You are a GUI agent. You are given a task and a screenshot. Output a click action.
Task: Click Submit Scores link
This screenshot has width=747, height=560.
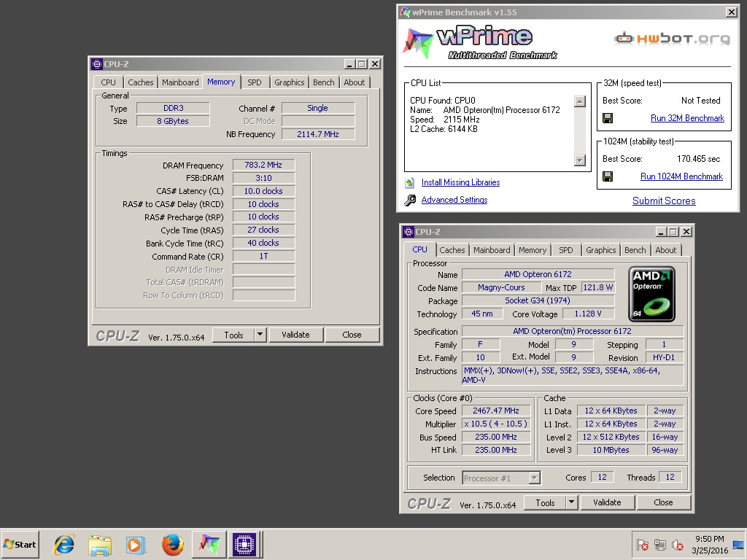coord(664,201)
